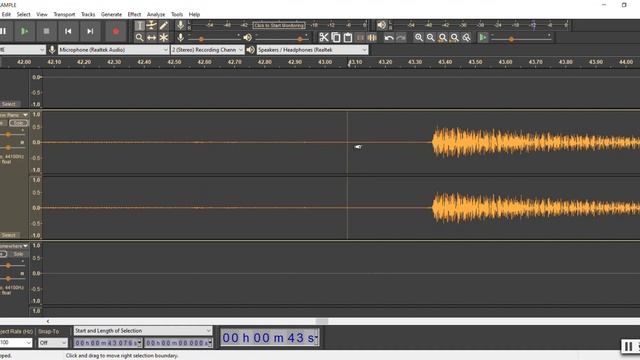Cut the selection with the scissors icon
Viewport: 640px width, 360px height.
tap(324, 38)
